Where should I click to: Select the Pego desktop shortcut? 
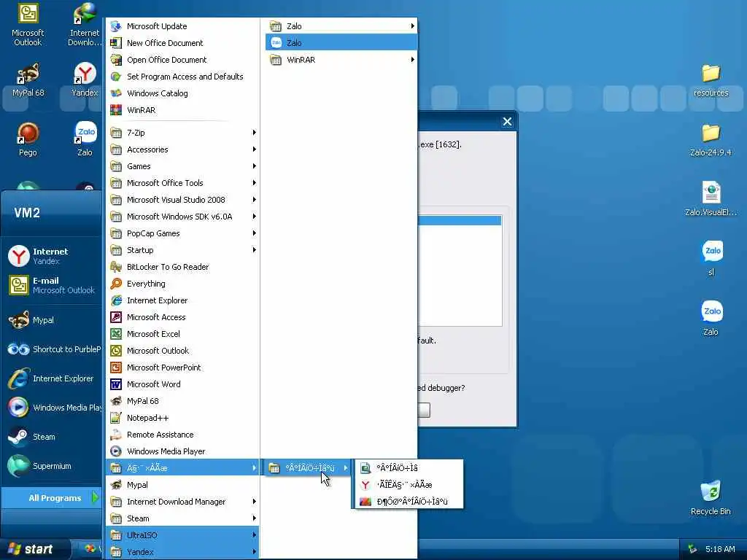click(28, 139)
